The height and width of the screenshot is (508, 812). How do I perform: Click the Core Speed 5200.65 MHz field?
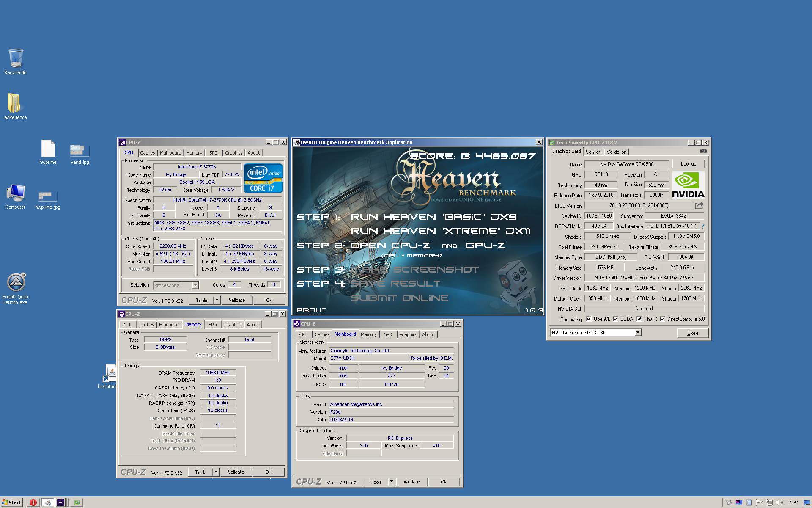173,246
